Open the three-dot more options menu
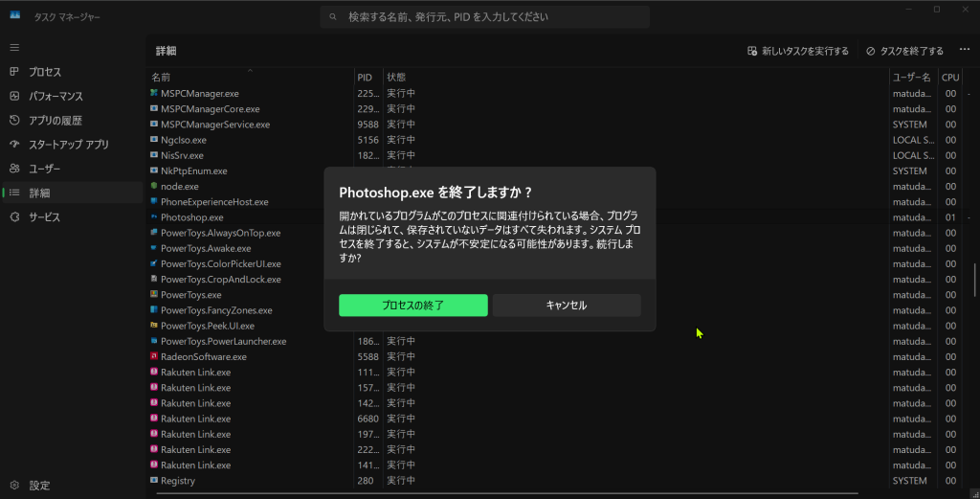 [x=965, y=51]
